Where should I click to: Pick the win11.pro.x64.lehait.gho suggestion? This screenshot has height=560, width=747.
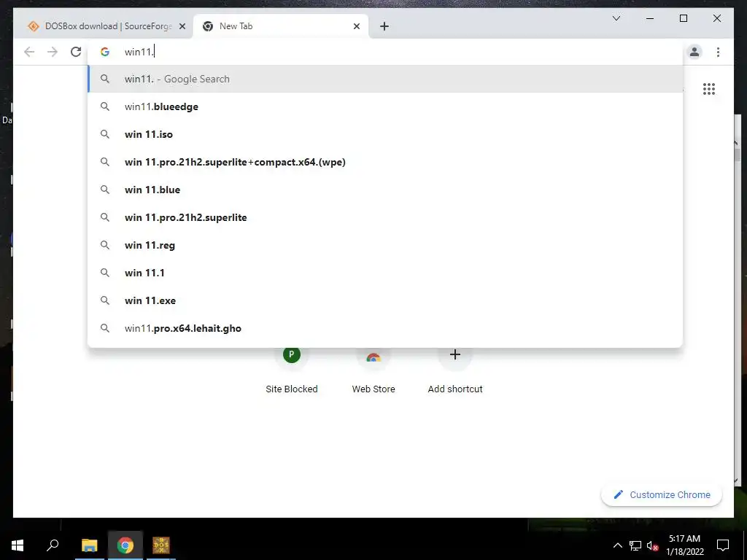[385, 328]
